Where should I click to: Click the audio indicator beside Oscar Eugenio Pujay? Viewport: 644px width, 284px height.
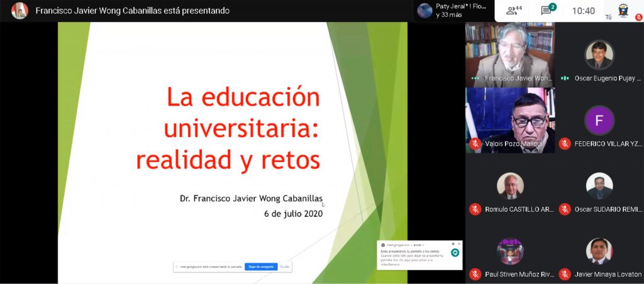[x=565, y=78]
